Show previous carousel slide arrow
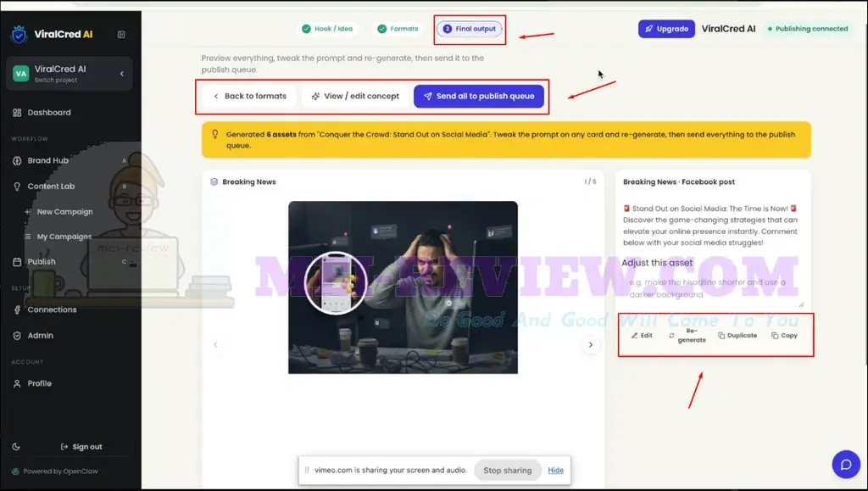 pos(216,344)
